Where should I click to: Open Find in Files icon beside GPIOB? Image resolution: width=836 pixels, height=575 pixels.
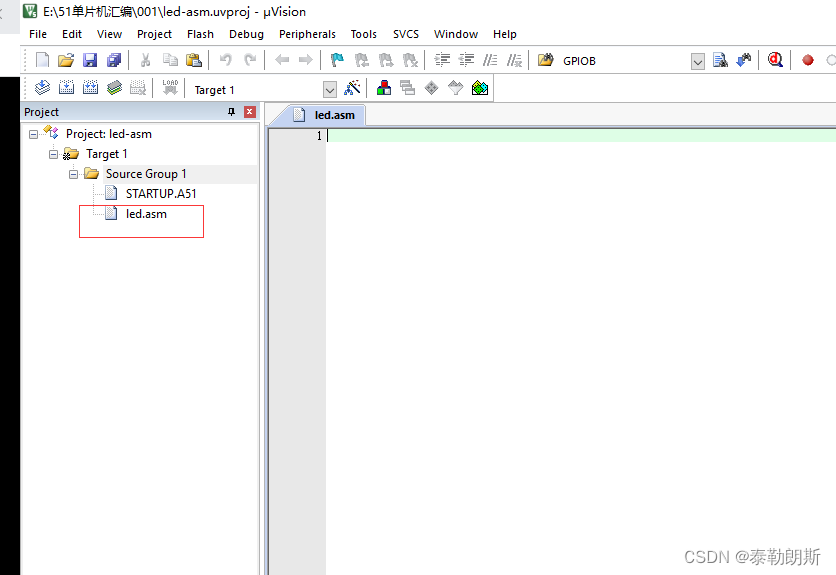(x=545, y=60)
